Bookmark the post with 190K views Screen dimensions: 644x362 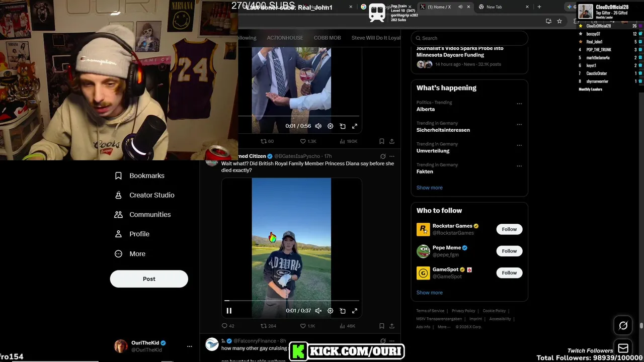coord(381,141)
